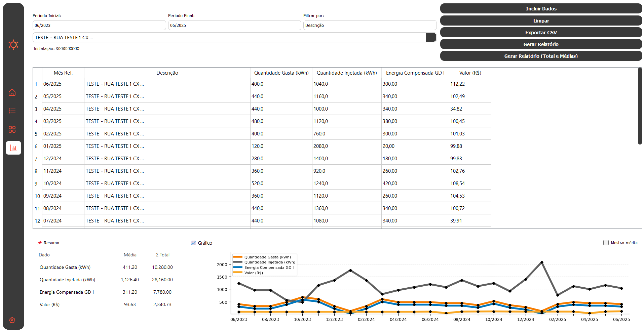The image size is (644, 330).
Task: Select the 01/2025 table row
Action: [x=52, y=146]
